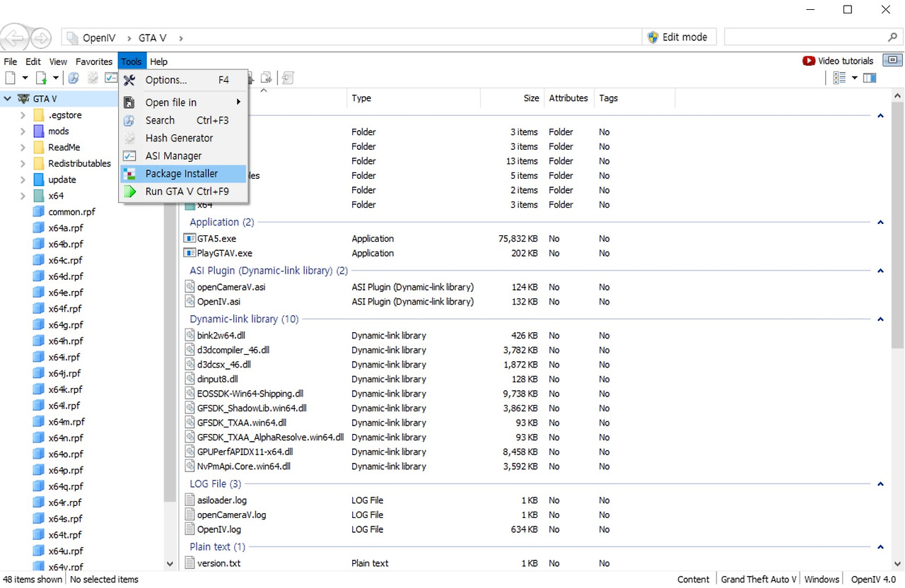Go forward with the forward arrow
This screenshot has height=588, width=905.
coord(41,38)
